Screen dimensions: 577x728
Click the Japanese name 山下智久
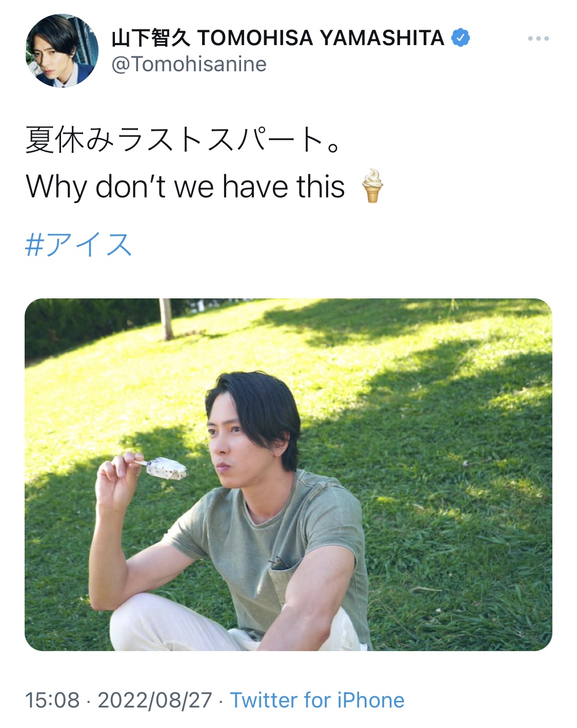pyautogui.click(x=151, y=38)
